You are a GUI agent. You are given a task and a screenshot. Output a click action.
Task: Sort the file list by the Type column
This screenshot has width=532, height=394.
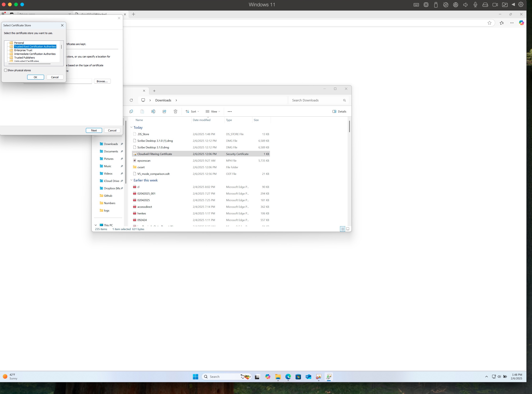(x=229, y=120)
